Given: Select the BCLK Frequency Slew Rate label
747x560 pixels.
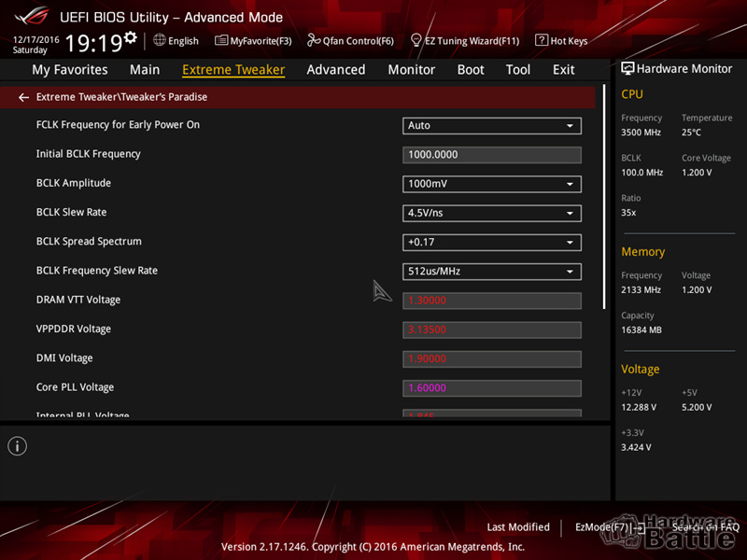Looking at the screenshot, I should [97, 271].
